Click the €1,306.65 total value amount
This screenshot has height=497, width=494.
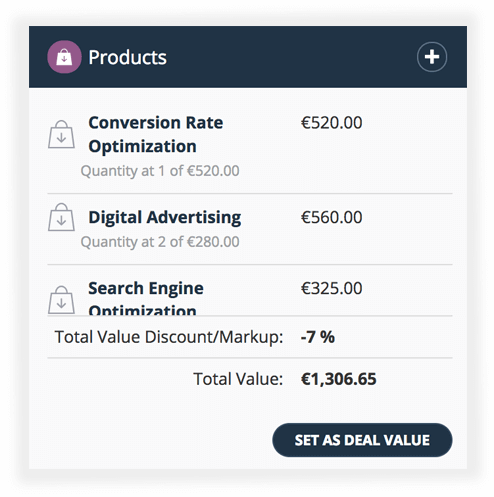[338, 379]
